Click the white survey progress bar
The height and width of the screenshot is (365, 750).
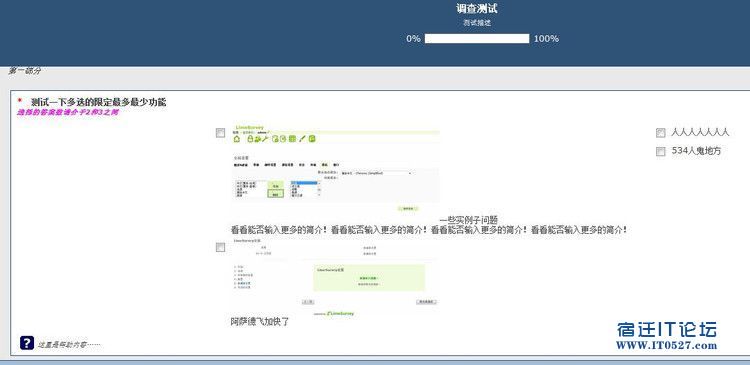pyautogui.click(x=477, y=39)
